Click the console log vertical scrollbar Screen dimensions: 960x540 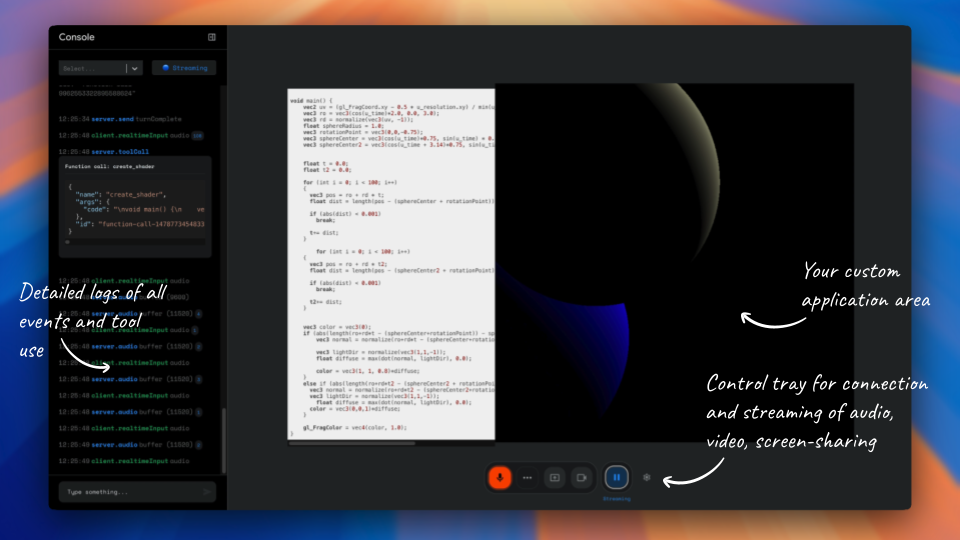(x=223, y=438)
